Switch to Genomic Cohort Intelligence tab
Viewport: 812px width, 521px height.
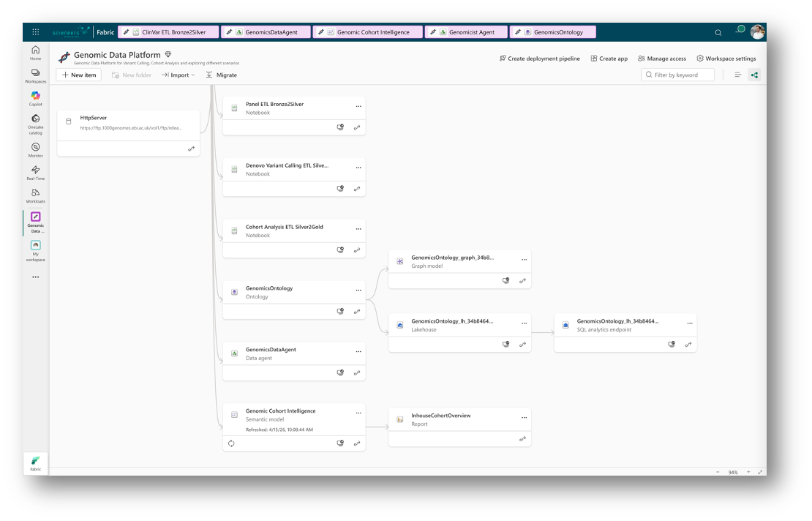point(368,32)
